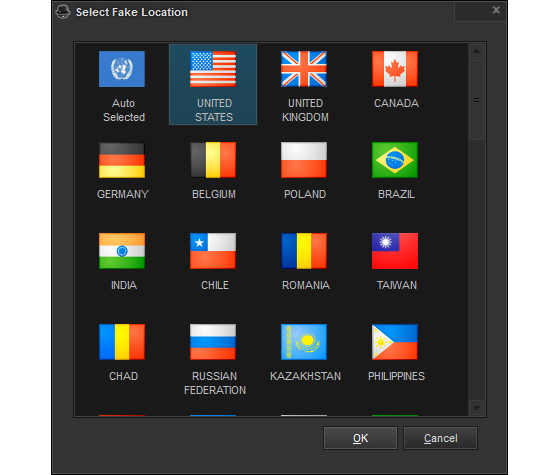Click the 'CHAD' text label
This screenshot has height=475, width=560.
click(x=124, y=376)
